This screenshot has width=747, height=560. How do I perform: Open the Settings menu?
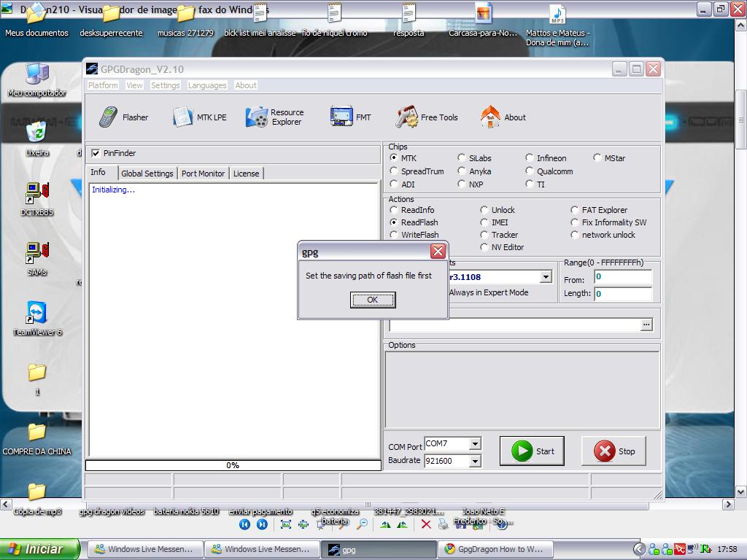166,85
